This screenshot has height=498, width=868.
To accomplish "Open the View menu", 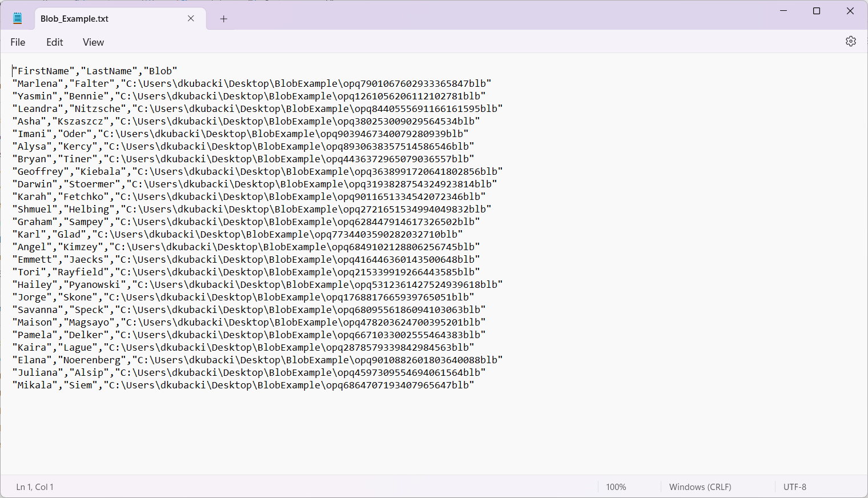I will (93, 42).
